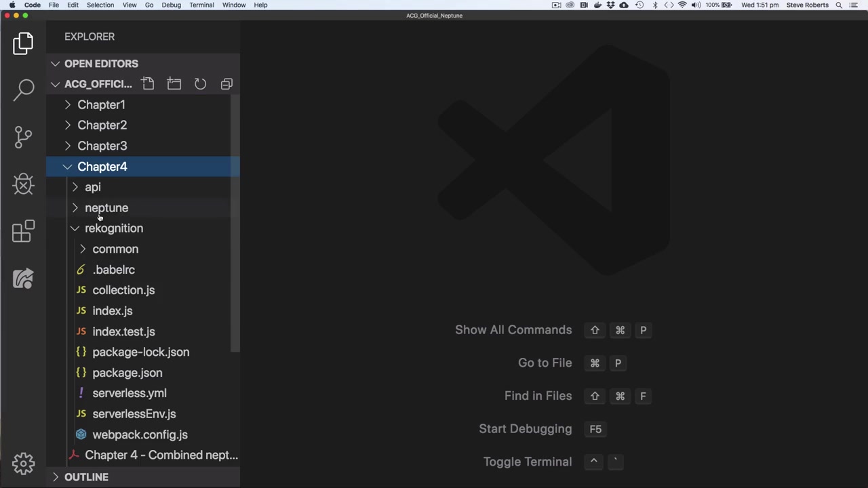Open the battery status menu
Viewport: 868px width, 488px height.
coord(719,5)
